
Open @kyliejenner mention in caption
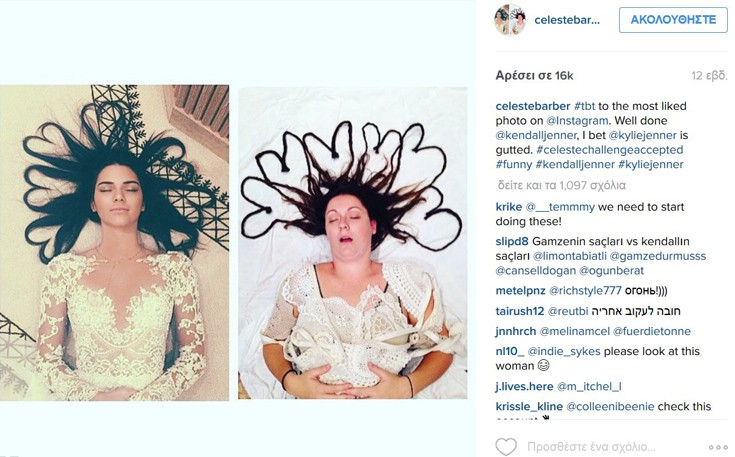(x=643, y=135)
